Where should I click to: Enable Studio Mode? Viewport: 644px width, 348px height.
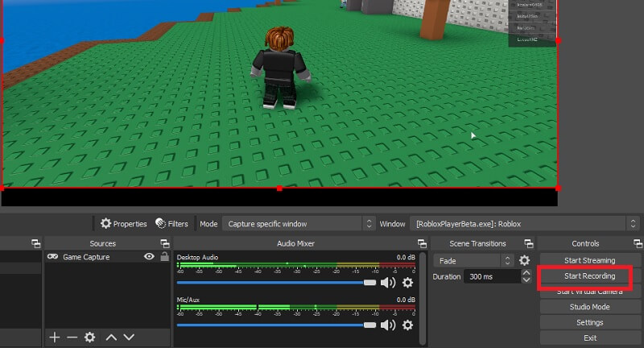[590, 307]
